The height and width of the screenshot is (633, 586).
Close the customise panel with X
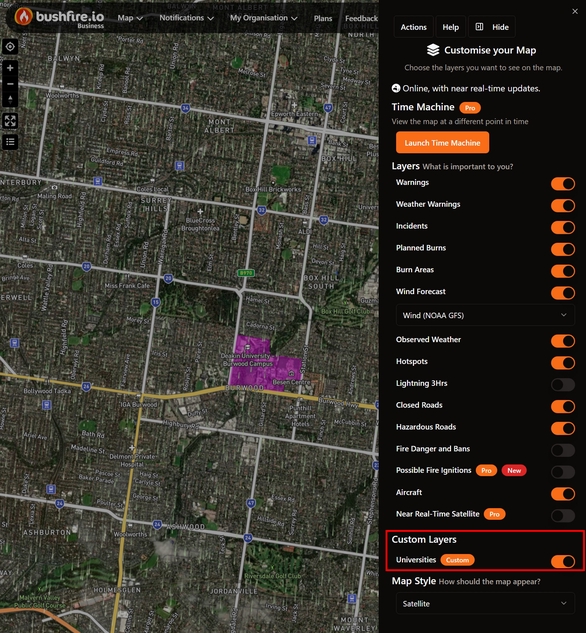(x=575, y=11)
